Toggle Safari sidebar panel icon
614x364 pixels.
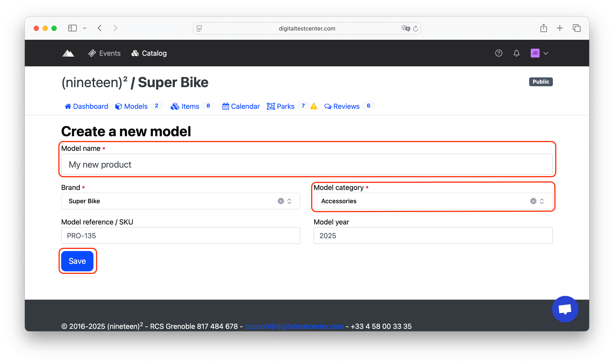click(72, 28)
